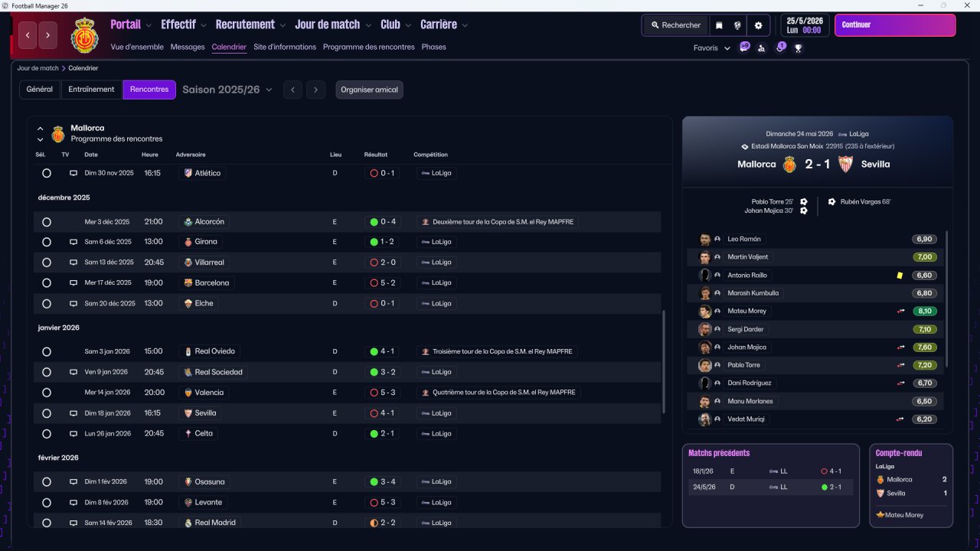Open the Saison 2025/26 season selector
This screenshot has width=980, height=551.
point(227,90)
